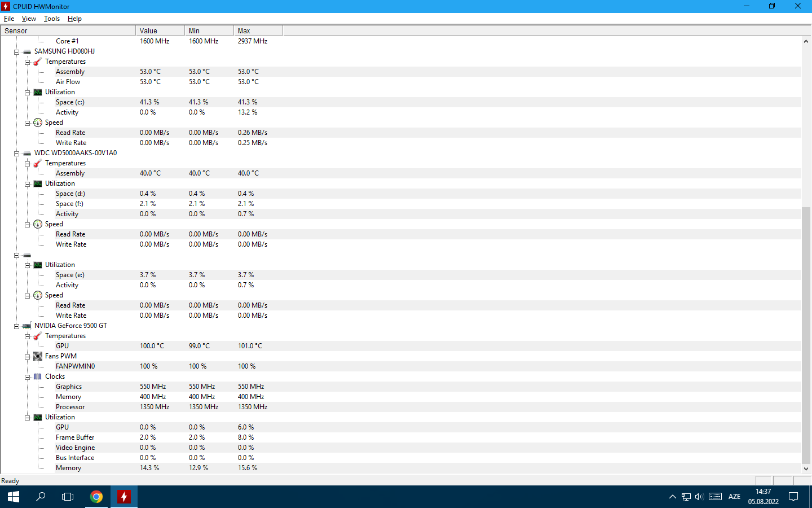812x508 pixels.
Task: Select the Core #1 row
Action: coord(401,41)
